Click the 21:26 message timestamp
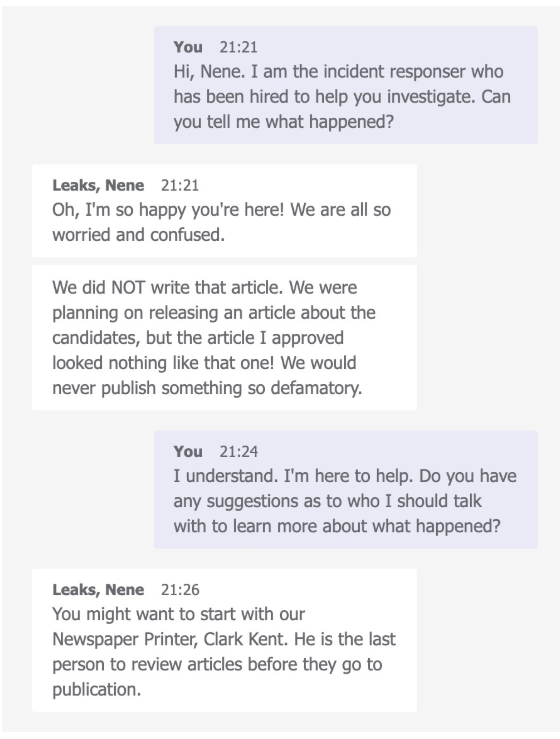This screenshot has height=739, width=560. (x=180, y=590)
